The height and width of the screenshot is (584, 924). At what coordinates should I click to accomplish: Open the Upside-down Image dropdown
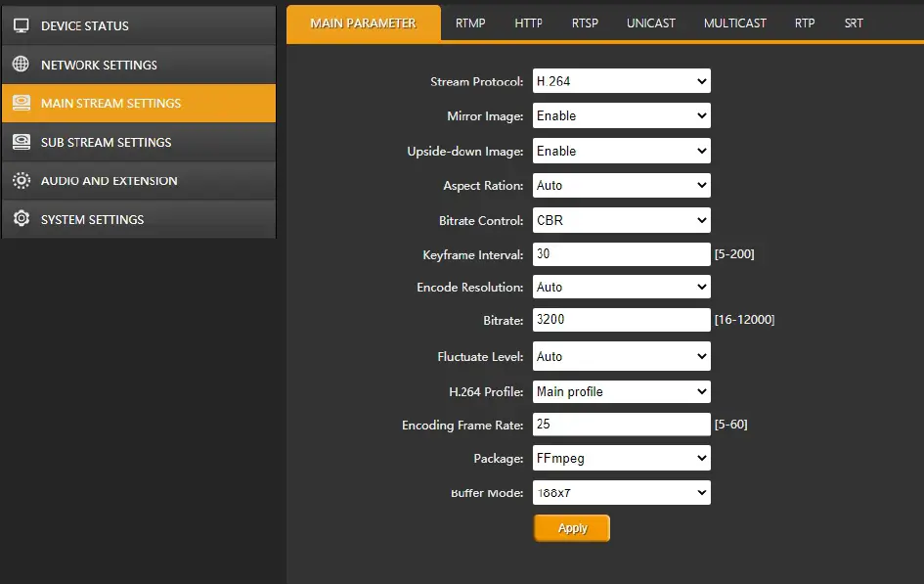[x=621, y=151]
